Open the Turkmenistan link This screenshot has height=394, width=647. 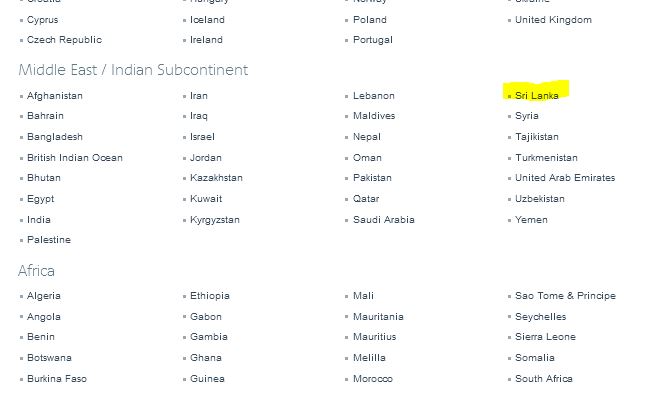pyautogui.click(x=546, y=158)
